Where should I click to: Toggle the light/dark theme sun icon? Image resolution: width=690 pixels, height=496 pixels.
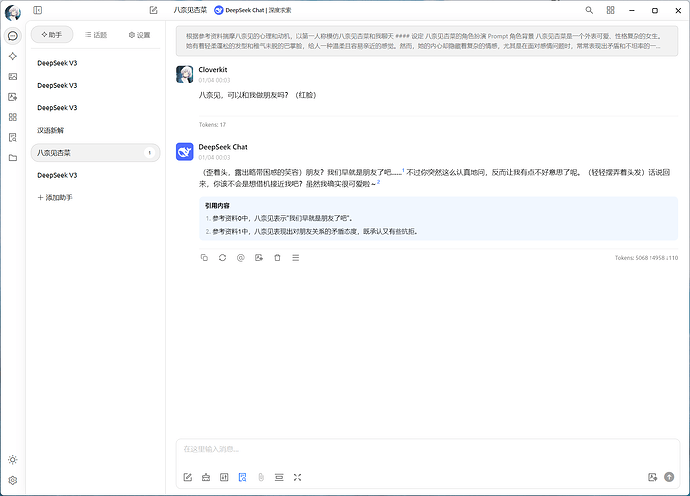[13, 460]
